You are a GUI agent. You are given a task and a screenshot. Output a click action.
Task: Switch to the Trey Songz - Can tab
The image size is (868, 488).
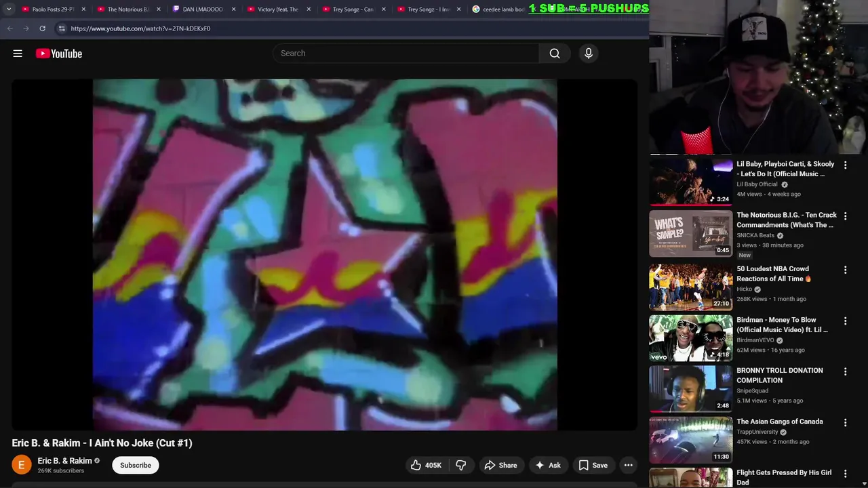point(353,9)
